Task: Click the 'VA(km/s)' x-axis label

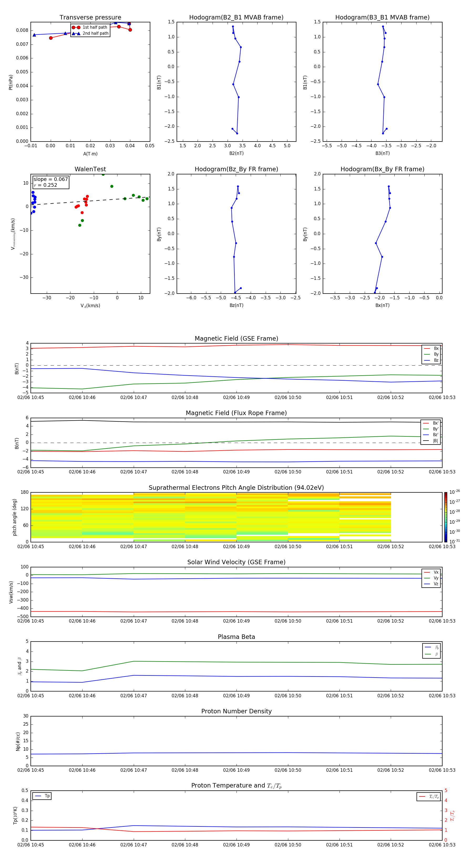Action: [x=90, y=306]
